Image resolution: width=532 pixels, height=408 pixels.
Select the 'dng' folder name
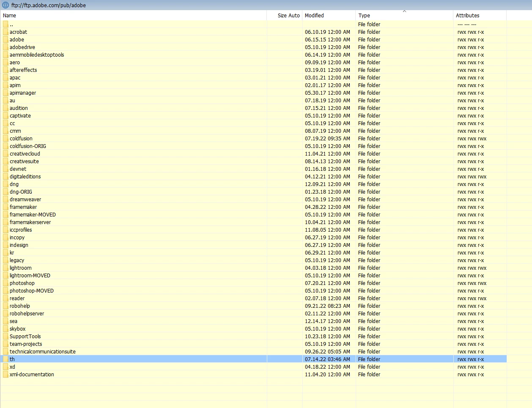(14, 184)
